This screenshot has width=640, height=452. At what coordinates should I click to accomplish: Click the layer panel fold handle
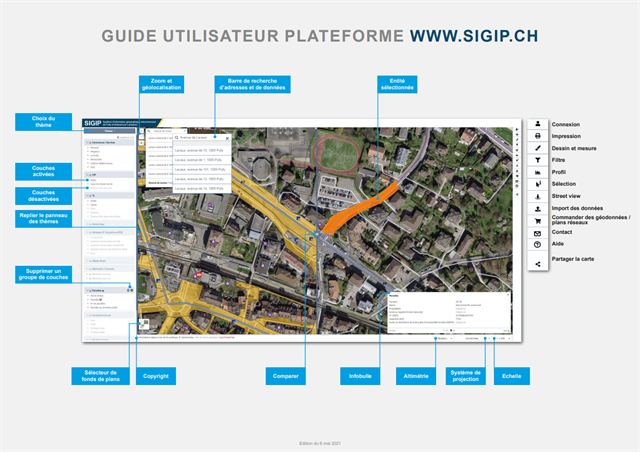(138, 234)
